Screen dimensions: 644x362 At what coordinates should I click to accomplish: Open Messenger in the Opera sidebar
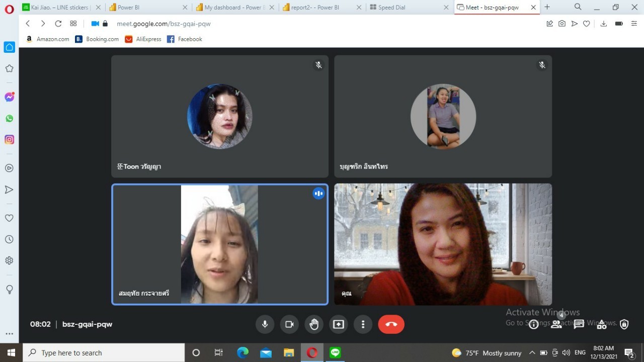(x=9, y=97)
